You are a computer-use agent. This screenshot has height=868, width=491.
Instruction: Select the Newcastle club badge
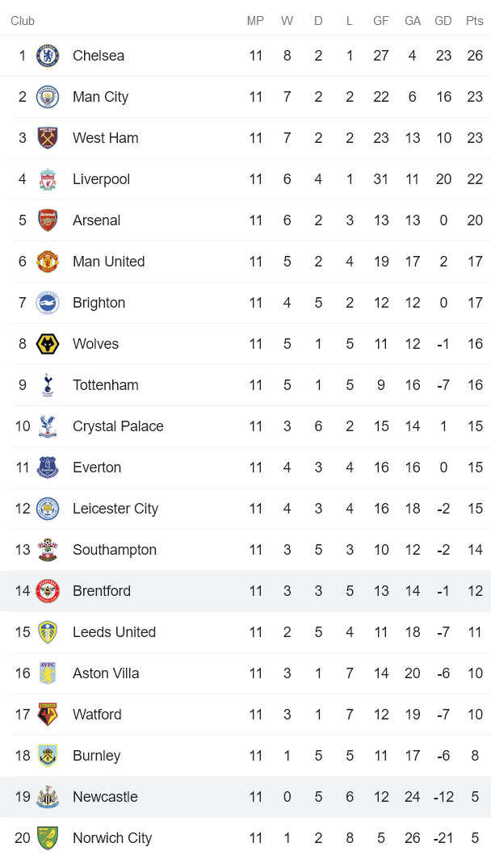(x=48, y=797)
